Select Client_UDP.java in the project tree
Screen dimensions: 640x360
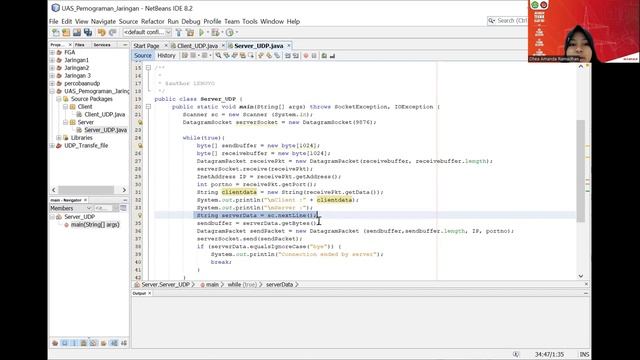tap(104, 114)
